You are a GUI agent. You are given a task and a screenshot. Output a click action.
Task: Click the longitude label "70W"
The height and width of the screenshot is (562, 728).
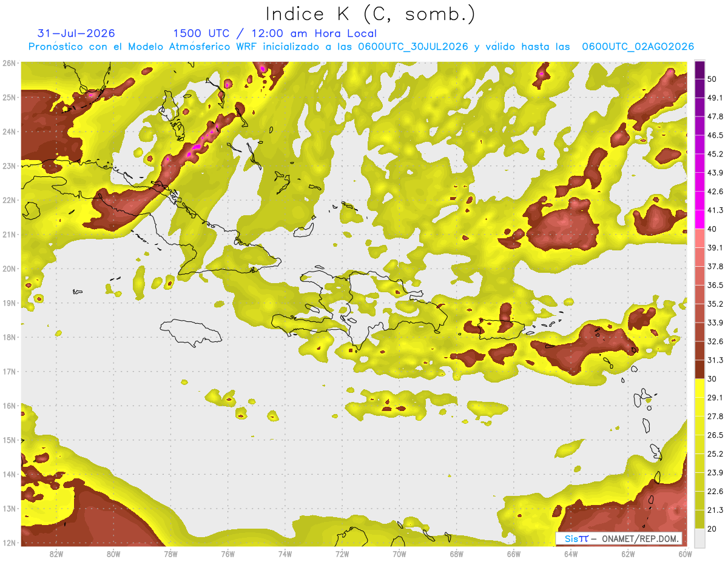click(399, 554)
